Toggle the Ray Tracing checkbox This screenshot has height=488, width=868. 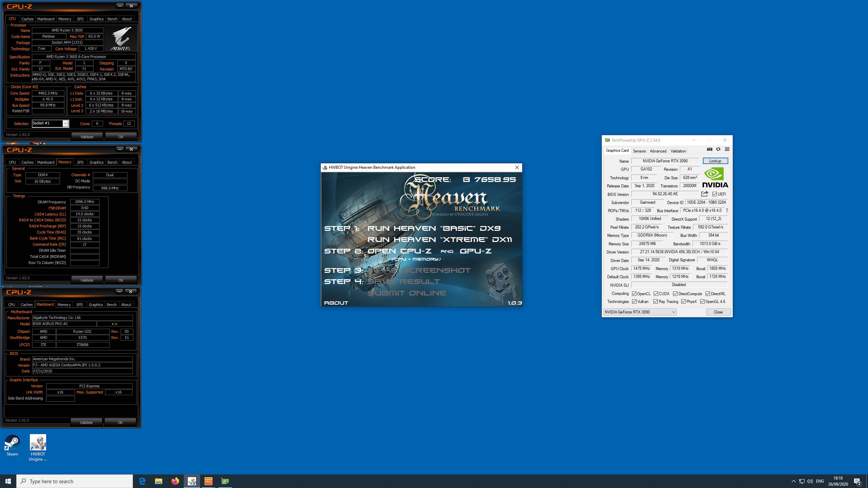pyautogui.click(x=655, y=302)
